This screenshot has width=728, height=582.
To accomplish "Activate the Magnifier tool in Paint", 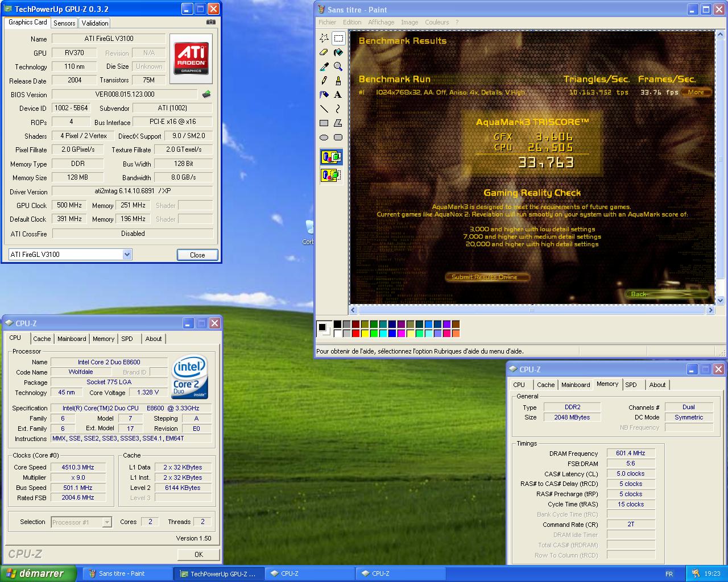I will click(338, 66).
